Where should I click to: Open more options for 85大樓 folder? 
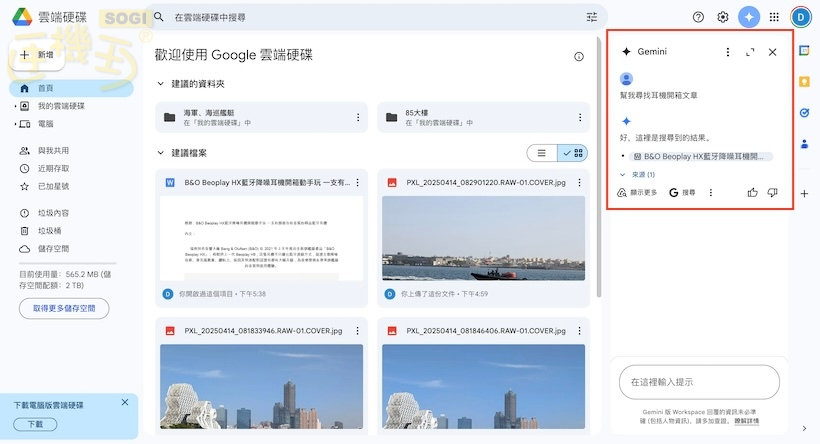point(580,117)
